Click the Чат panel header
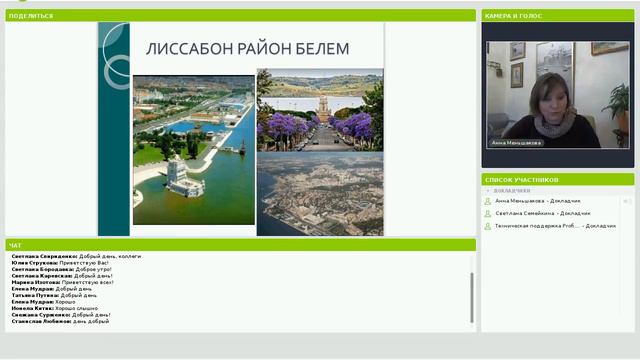Image resolution: width=640 pixels, height=360 pixels. point(240,245)
